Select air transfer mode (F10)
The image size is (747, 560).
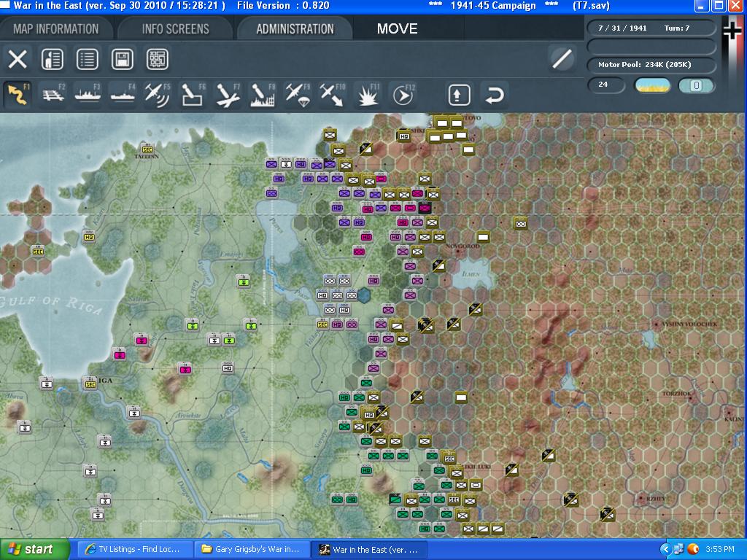pyautogui.click(x=333, y=94)
